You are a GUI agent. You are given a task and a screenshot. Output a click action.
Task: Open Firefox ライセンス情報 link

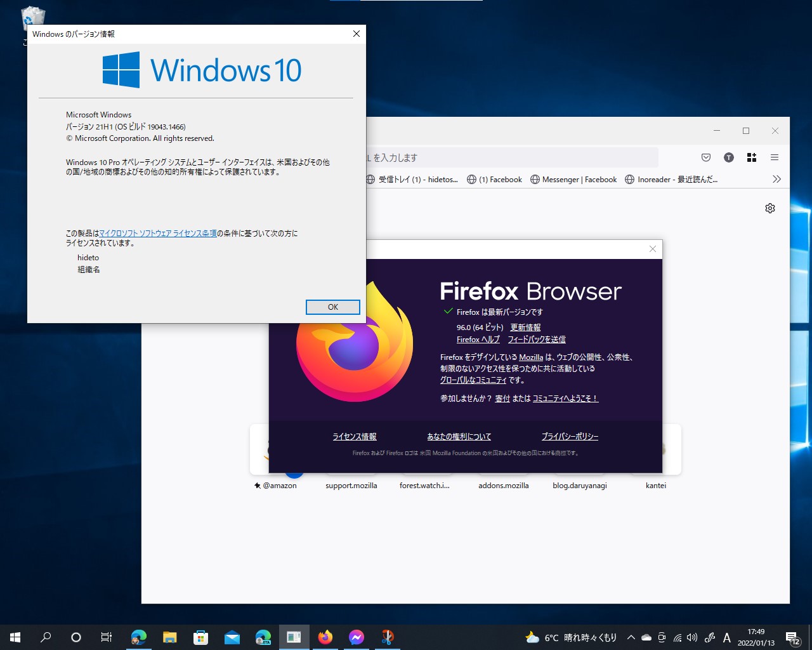click(x=355, y=437)
